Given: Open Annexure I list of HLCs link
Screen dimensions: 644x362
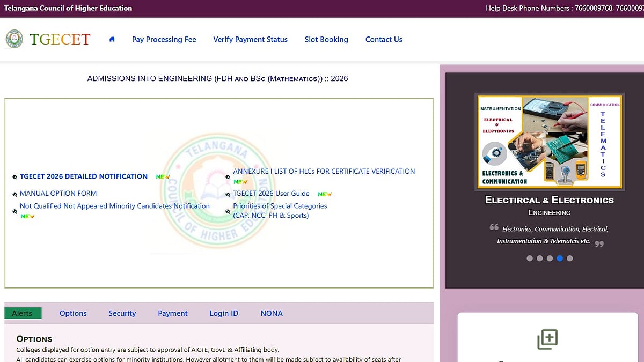Looking at the screenshot, I should [x=324, y=171].
